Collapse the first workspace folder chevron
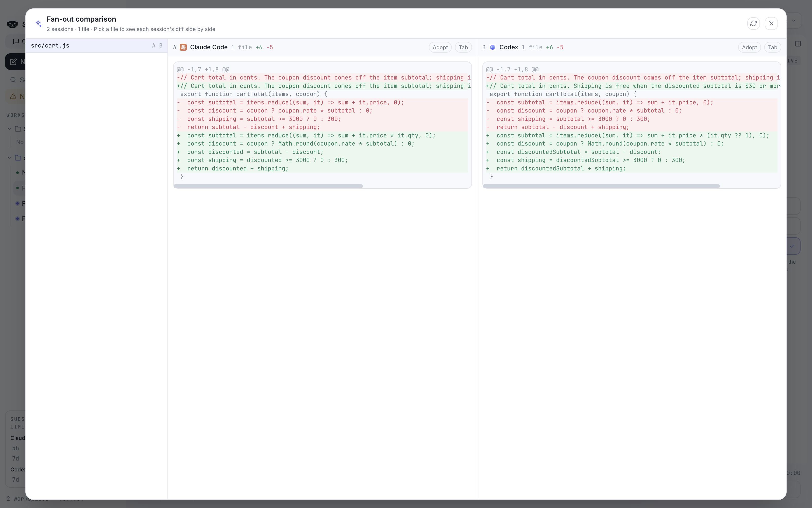The width and height of the screenshot is (812, 508). pyautogui.click(x=9, y=129)
